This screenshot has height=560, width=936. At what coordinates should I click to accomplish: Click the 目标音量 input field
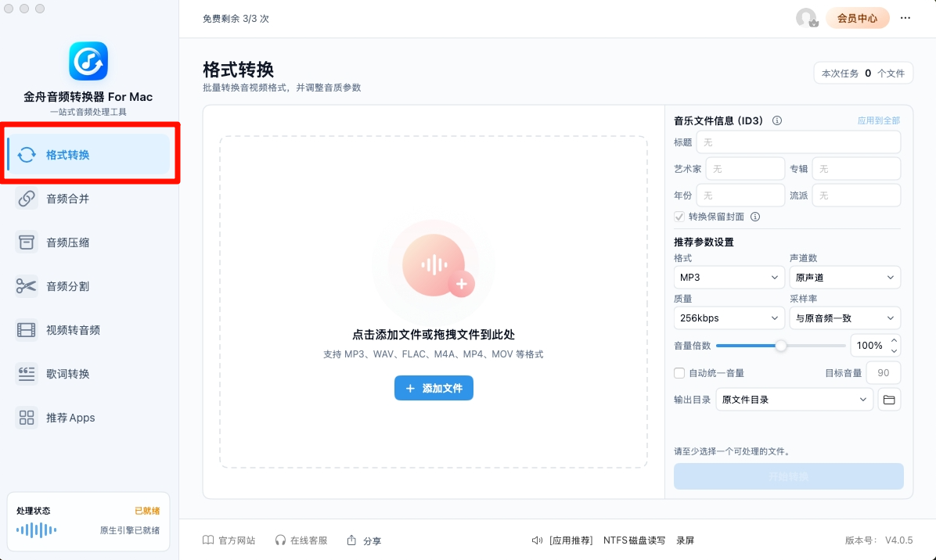tap(883, 373)
